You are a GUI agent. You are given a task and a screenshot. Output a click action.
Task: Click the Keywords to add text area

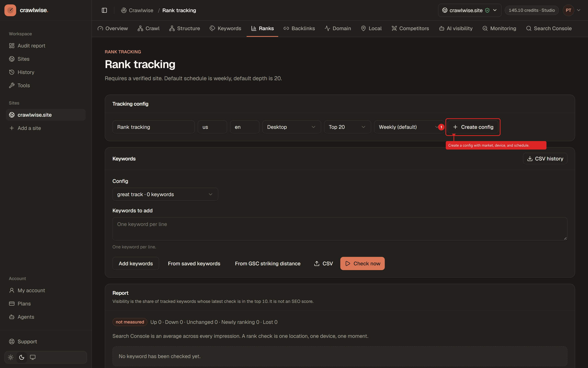(x=340, y=229)
